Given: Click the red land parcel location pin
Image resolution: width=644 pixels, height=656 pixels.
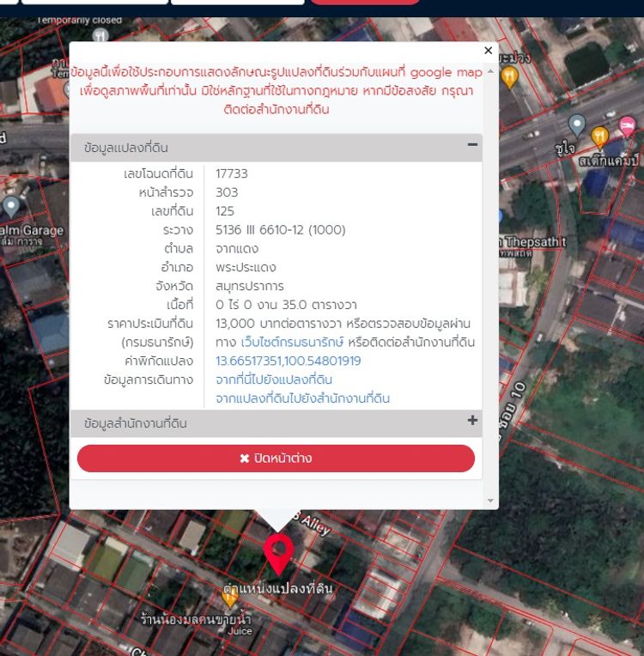Looking at the screenshot, I should click(277, 551).
